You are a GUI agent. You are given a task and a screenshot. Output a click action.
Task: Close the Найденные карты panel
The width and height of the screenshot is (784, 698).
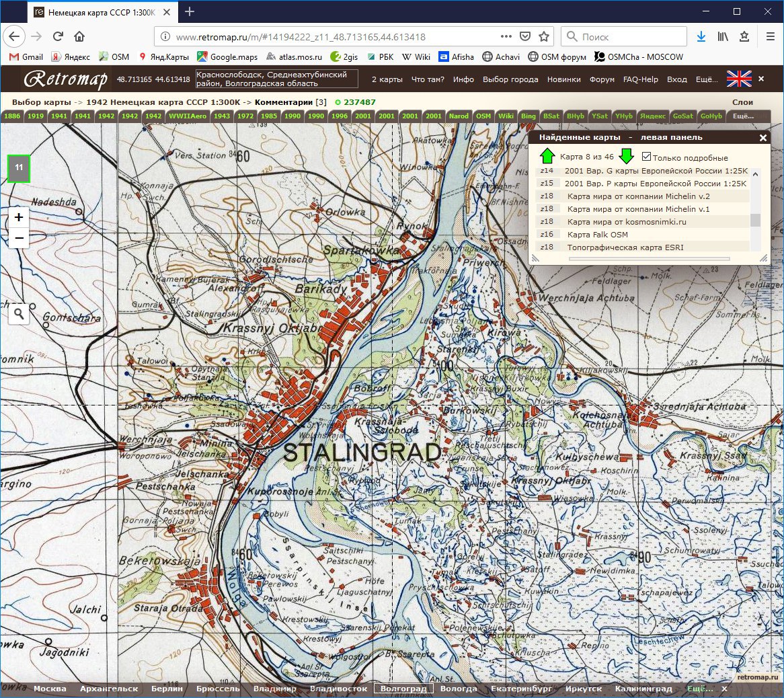(x=763, y=137)
